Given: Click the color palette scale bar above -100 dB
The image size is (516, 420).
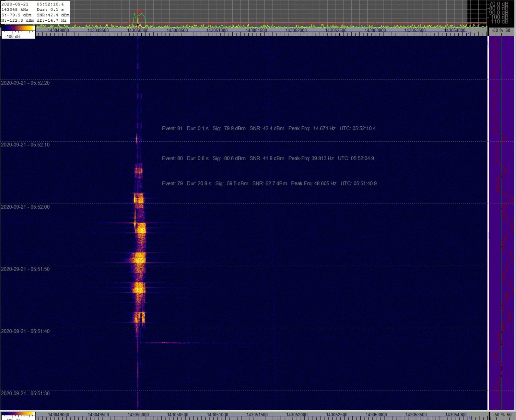Looking at the screenshot, I should 18,28.
